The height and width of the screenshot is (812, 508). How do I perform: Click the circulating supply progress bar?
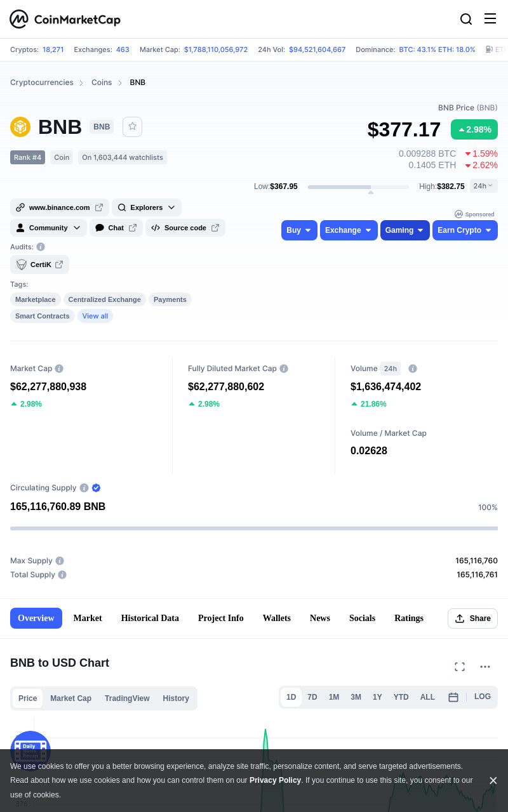point(254,528)
